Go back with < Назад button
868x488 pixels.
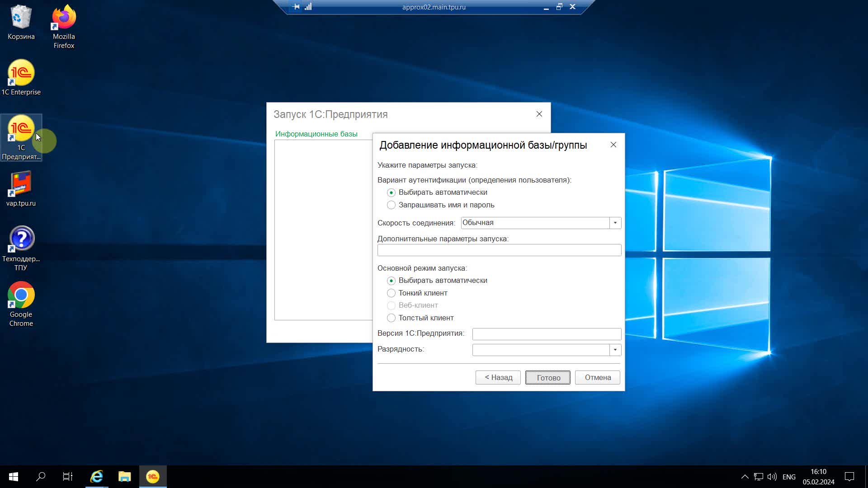498,377
